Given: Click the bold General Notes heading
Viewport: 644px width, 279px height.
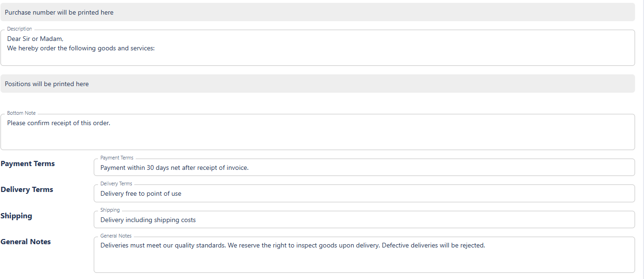Looking at the screenshot, I should [x=26, y=242].
